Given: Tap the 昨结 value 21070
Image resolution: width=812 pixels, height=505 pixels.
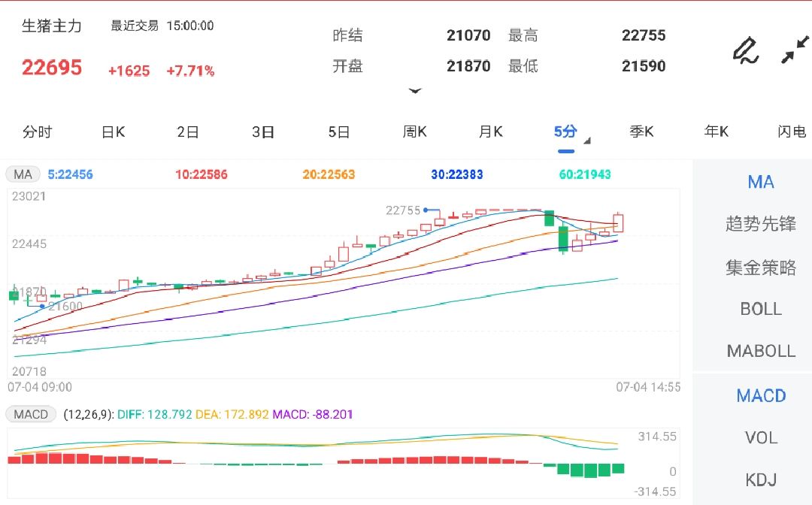Looking at the screenshot, I should (468, 35).
